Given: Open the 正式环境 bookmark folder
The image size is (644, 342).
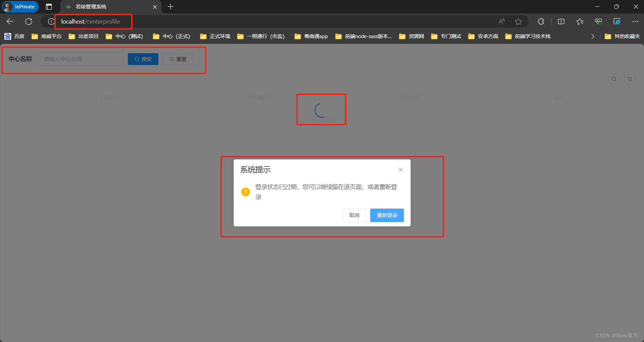Looking at the screenshot, I should (x=215, y=36).
